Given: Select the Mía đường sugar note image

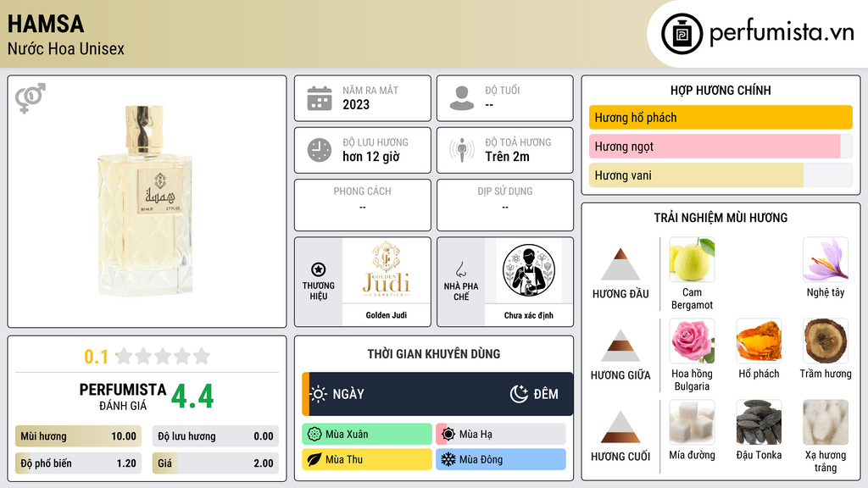Looking at the screenshot, I should pos(692,422).
